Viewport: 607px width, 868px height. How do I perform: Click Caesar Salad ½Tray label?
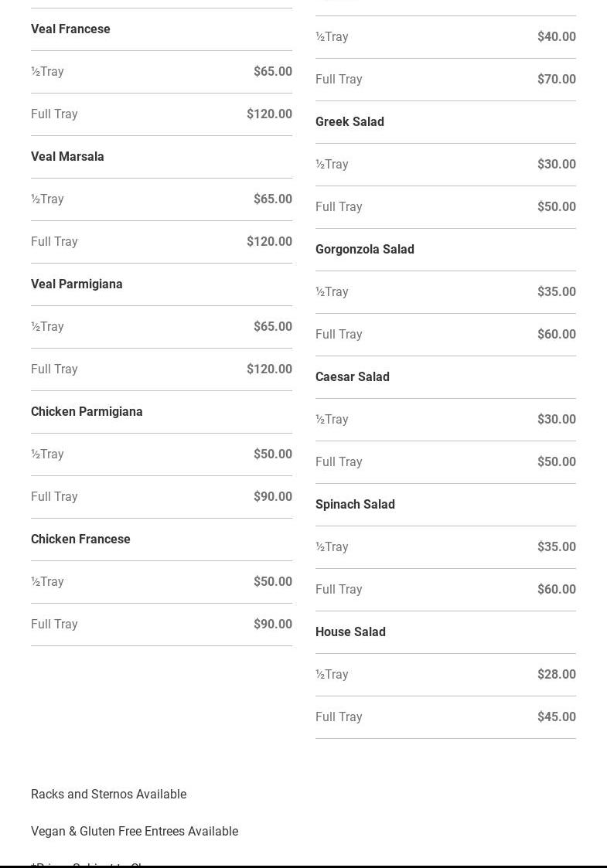[332, 420]
